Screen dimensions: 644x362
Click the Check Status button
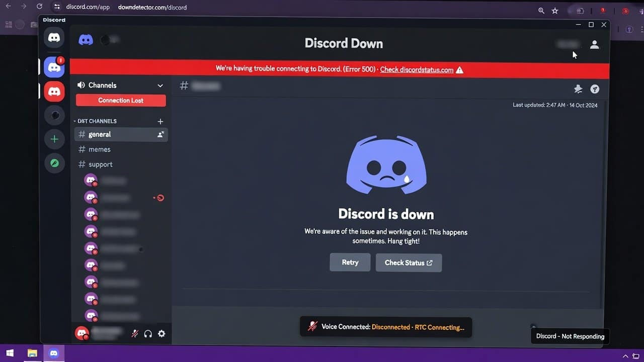[x=409, y=262]
